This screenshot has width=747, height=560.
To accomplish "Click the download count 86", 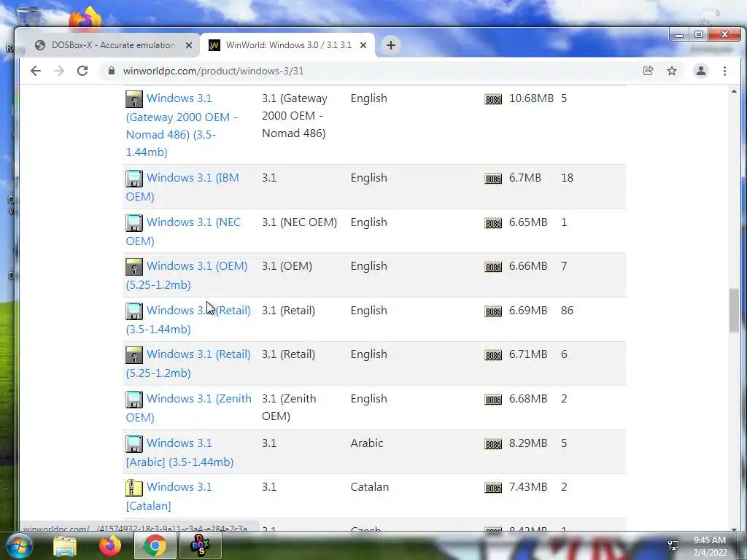I will [x=567, y=311].
